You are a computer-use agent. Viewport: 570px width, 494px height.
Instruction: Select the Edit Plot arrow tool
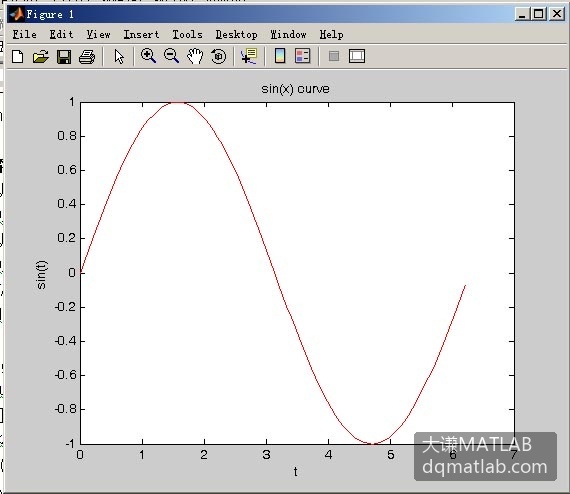coord(119,57)
